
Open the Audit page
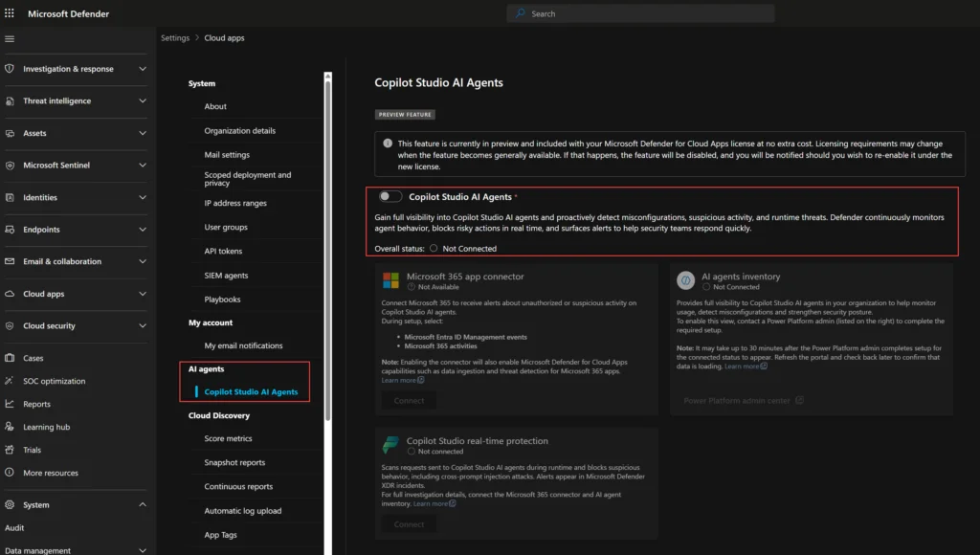click(x=14, y=527)
